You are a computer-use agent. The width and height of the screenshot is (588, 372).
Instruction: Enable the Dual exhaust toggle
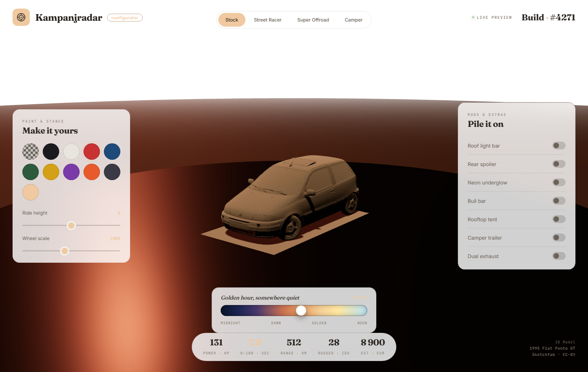(559, 256)
